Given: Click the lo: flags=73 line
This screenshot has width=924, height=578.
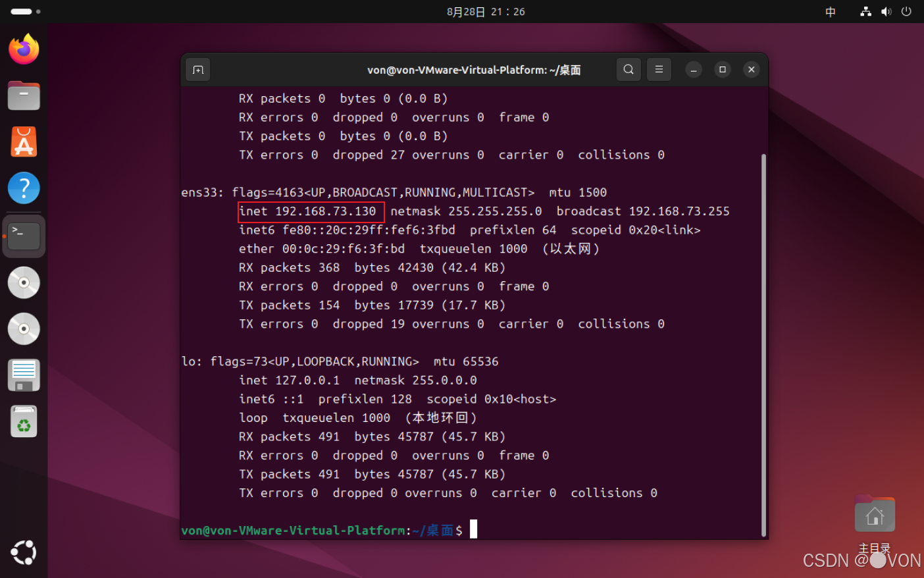Looking at the screenshot, I should coord(340,362).
